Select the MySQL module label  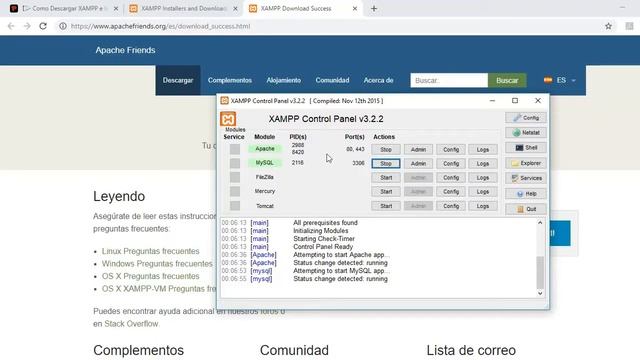(x=264, y=163)
